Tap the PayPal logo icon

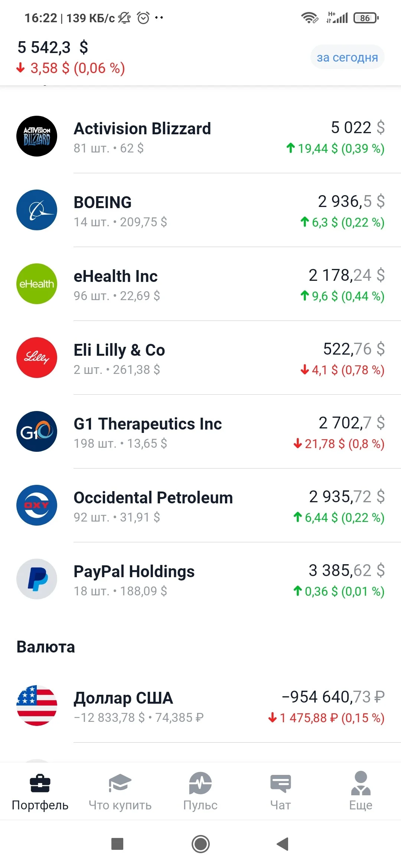tap(37, 579)
